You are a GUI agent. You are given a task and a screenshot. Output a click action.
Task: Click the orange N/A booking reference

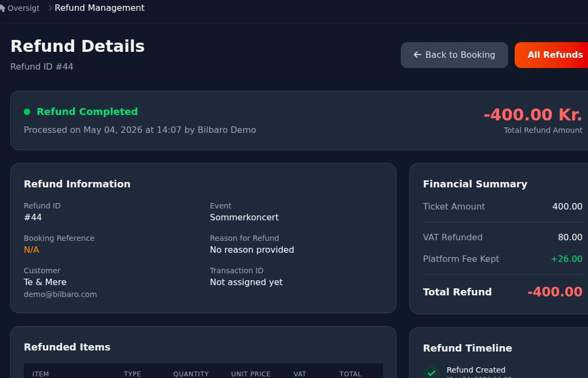(x=31, y=249)
